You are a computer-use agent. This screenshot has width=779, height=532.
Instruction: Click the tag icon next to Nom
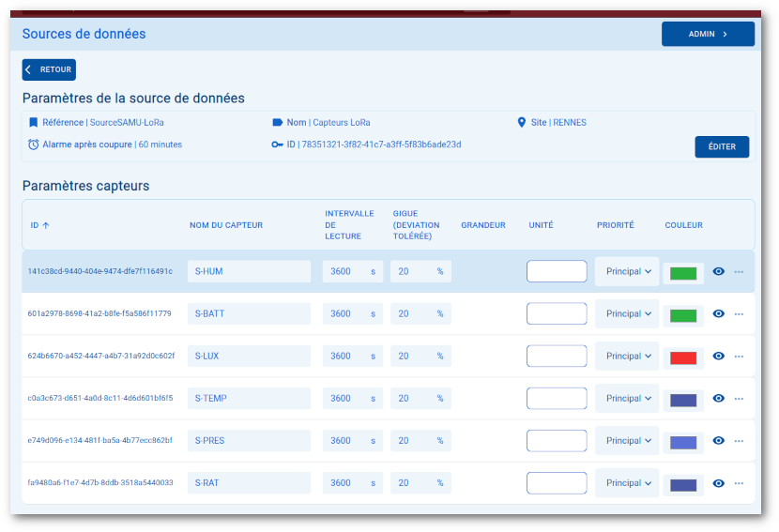(x=278, y=122)
